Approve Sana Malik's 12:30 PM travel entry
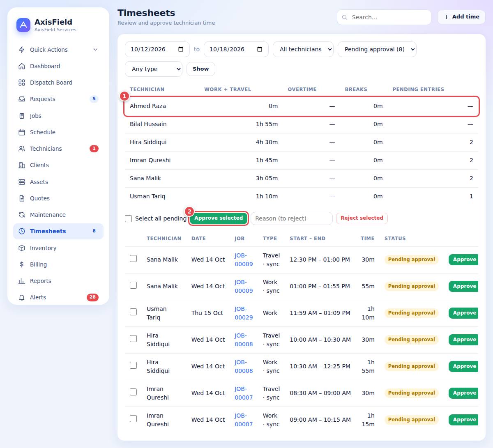This screenshot has height=448, width=493. click(x=464, y=260)
